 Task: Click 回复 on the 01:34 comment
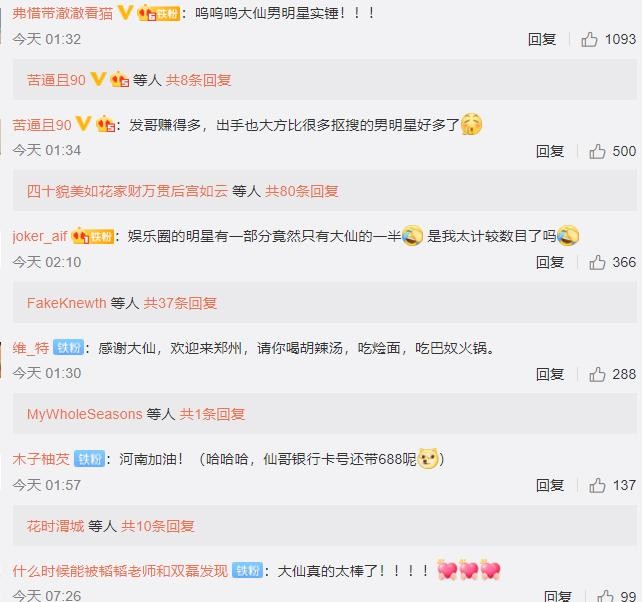click(550, 152)
